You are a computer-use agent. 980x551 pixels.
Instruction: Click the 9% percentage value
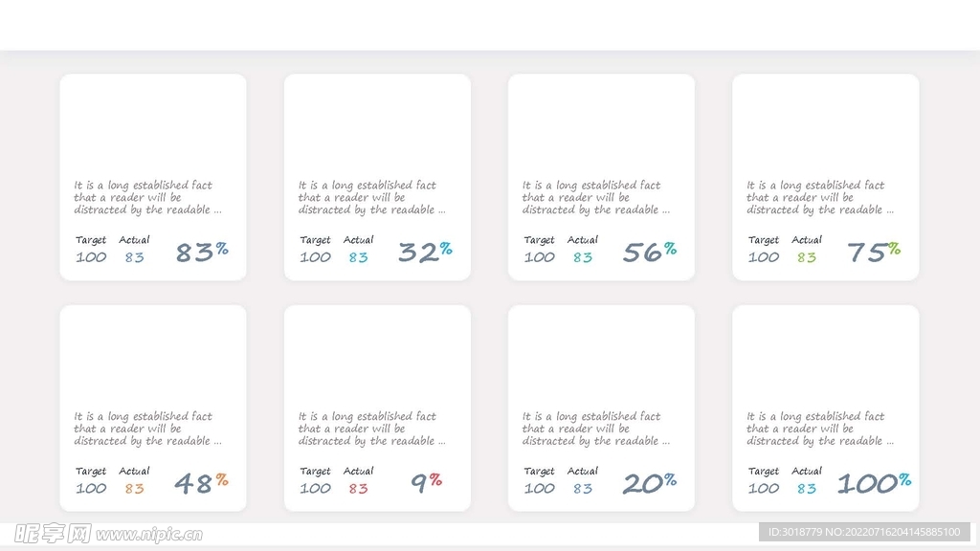pyautogui.click(x=426, y=483)
